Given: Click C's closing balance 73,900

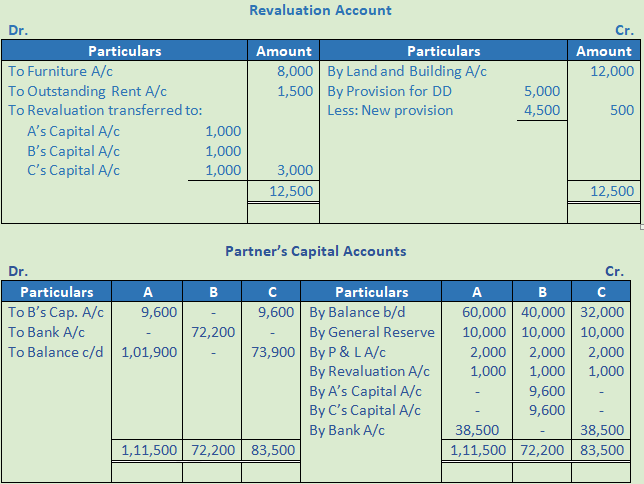Looking at the screenshot, I should coord(273,353).
